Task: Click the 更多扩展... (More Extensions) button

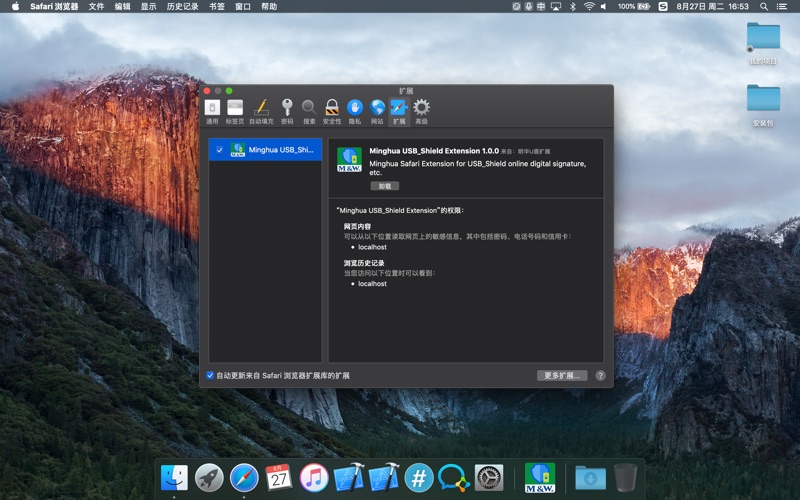Action: point(562,376)
